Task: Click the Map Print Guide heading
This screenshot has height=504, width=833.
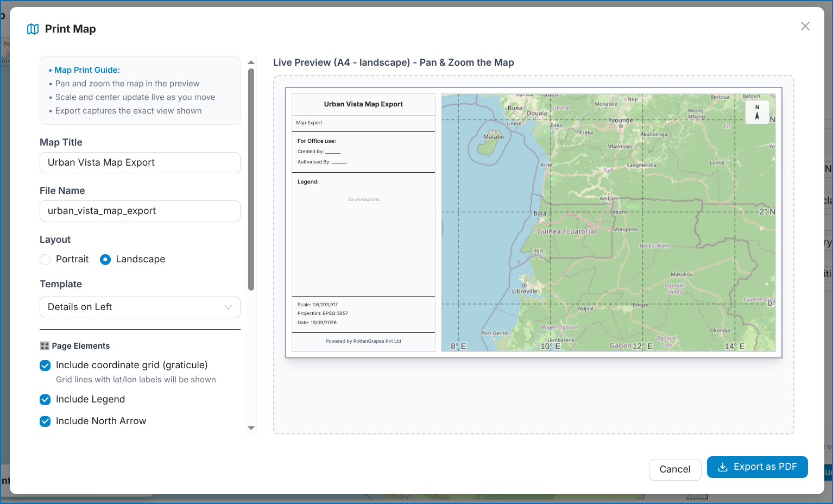Action: 87,70
